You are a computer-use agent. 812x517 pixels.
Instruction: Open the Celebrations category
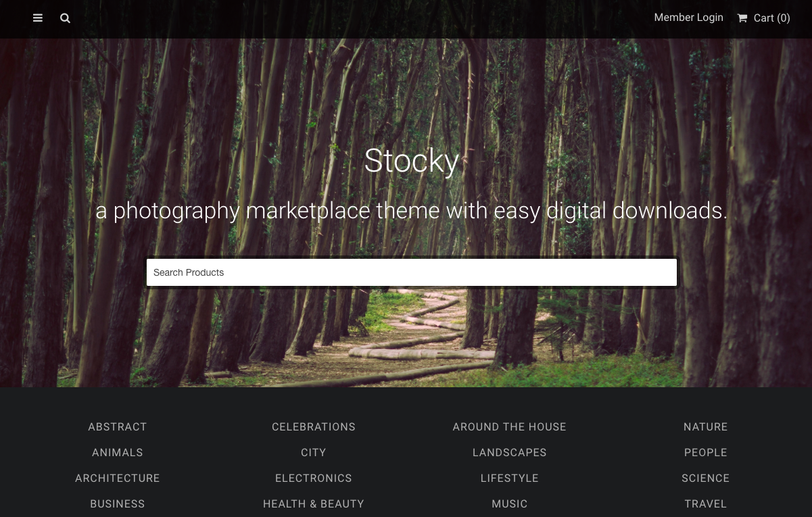click(x=314, y=427)
